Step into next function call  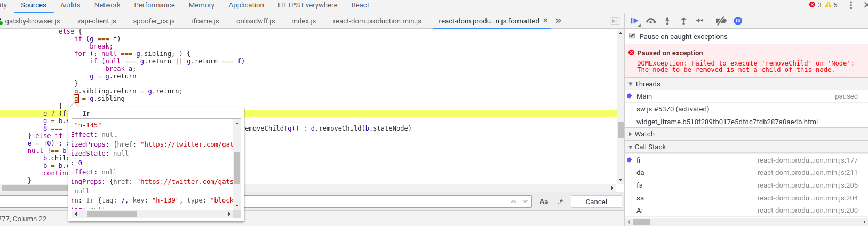667,21
